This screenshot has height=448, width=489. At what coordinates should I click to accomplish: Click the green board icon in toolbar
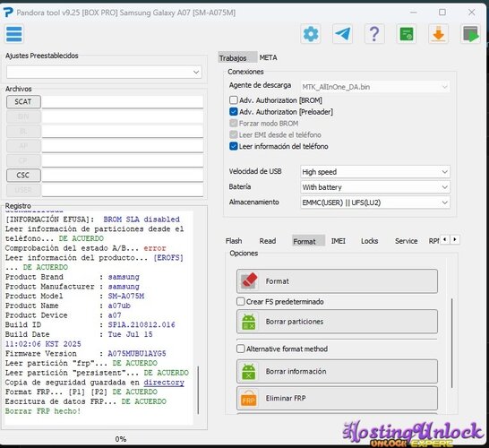[407, 34]
